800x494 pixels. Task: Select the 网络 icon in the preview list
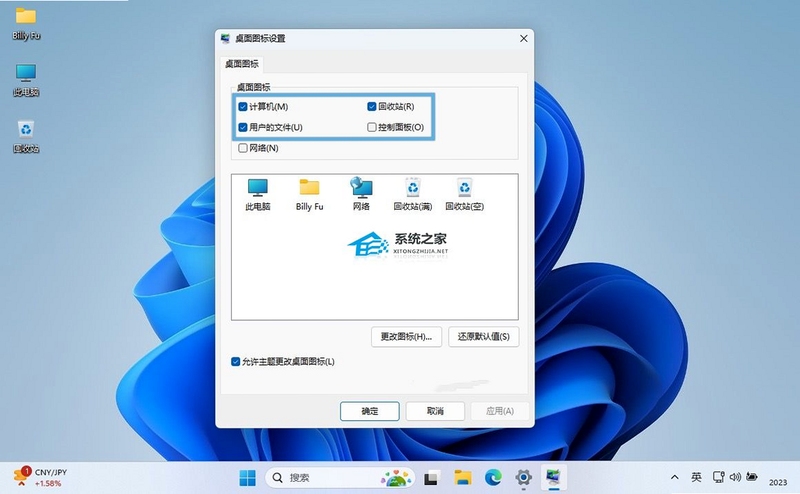(361, 194)
